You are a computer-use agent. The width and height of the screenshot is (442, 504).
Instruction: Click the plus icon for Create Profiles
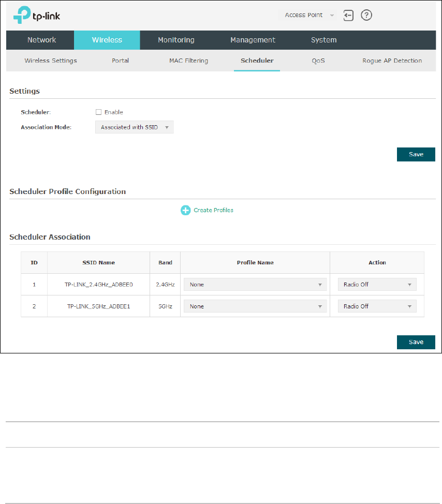pyautogui.click(x=185, y=210)
